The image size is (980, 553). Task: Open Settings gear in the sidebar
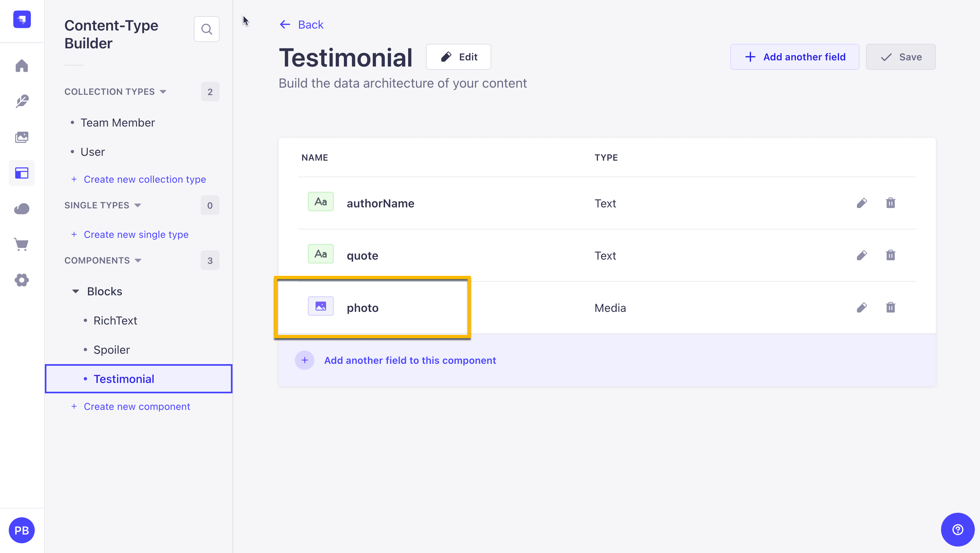[x=22, y=280]
